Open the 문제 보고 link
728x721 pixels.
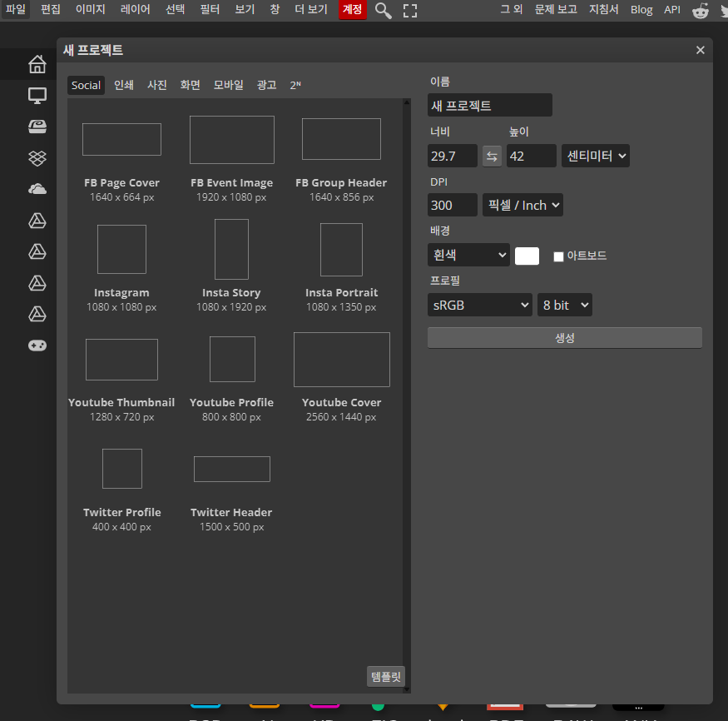[556, 9]
